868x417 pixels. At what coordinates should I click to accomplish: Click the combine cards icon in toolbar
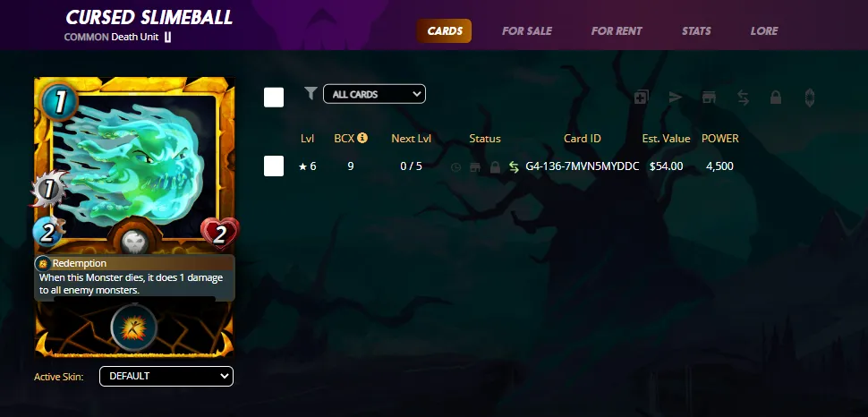tap(641, 98)
